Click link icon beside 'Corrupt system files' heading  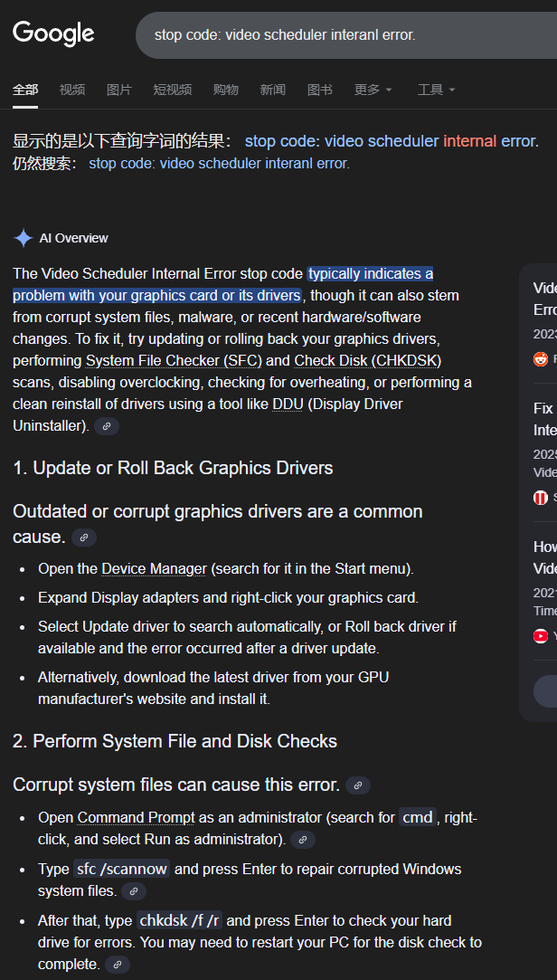[x=358, y=785]
